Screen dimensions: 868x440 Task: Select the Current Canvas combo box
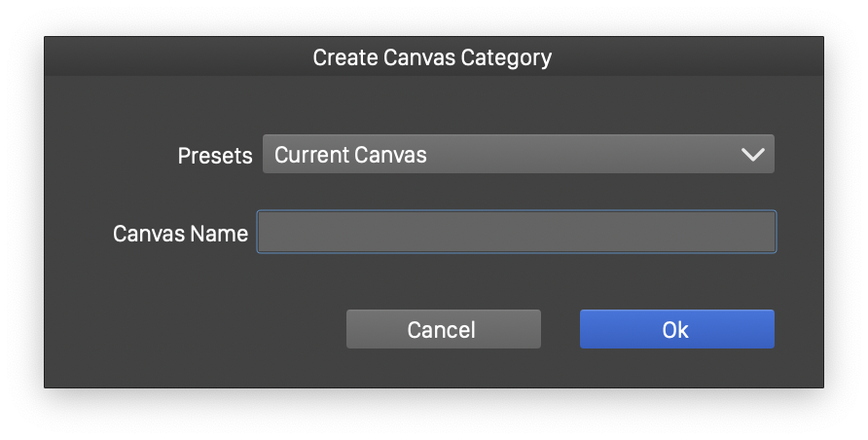click(x=518, y=155)
